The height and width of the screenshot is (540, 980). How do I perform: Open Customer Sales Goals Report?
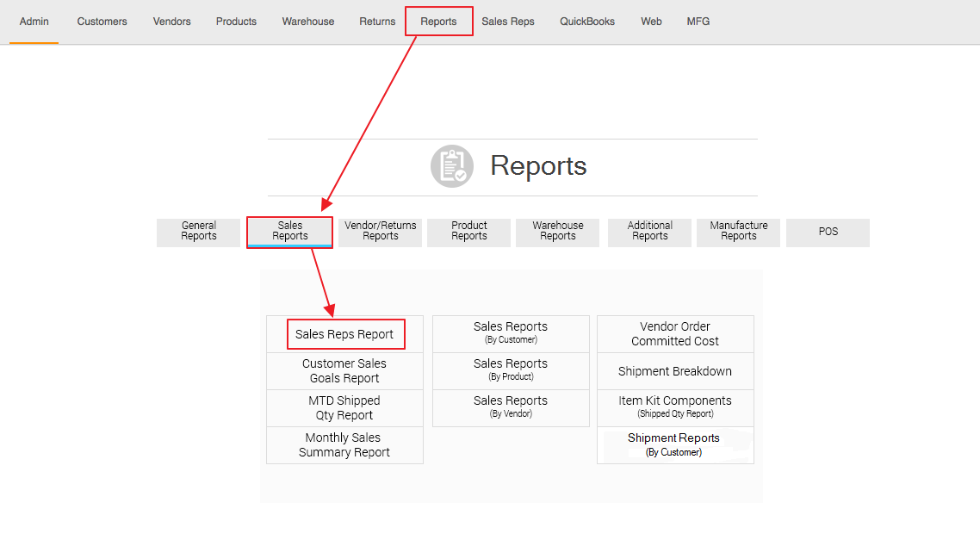(x=344, y=371)
